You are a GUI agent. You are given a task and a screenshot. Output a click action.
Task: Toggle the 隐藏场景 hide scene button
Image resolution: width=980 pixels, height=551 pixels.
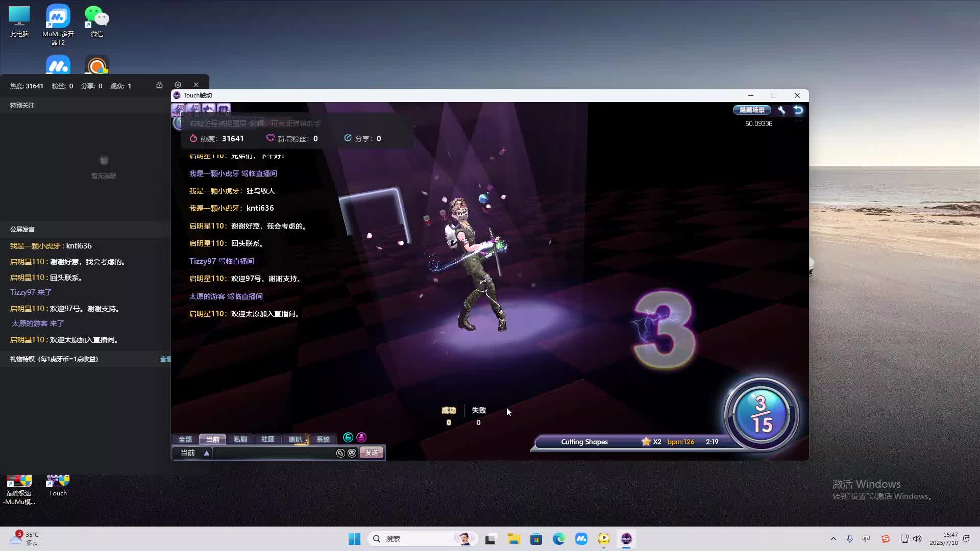(x=752, y=110)
